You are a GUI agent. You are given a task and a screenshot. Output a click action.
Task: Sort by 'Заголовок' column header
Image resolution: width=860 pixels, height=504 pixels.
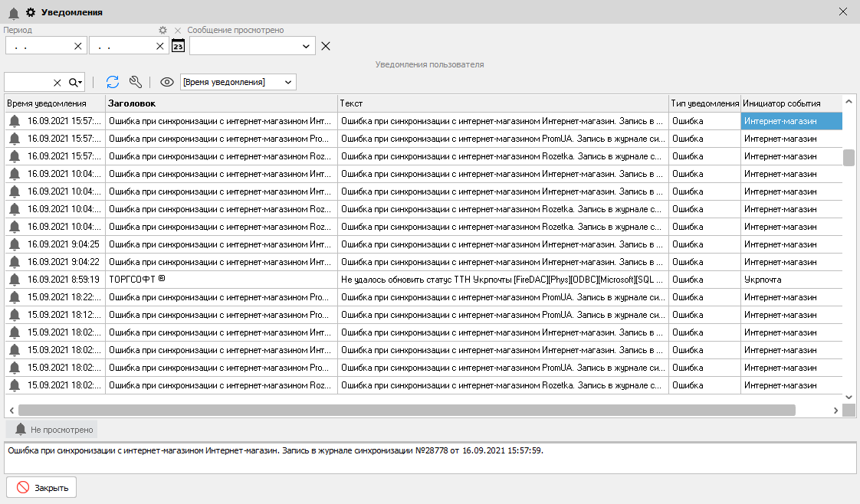pos(221,103)
